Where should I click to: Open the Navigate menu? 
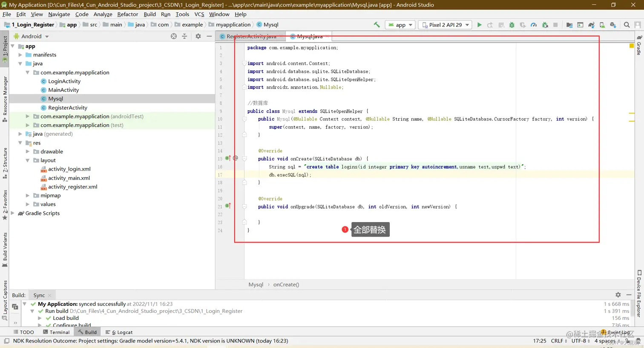click(59, 14)
